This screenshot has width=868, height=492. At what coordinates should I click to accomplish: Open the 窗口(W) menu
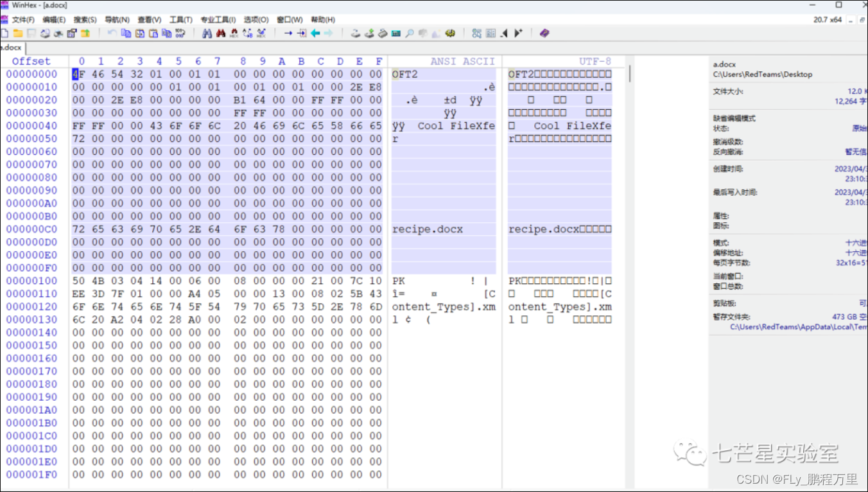tap(290, 20)
